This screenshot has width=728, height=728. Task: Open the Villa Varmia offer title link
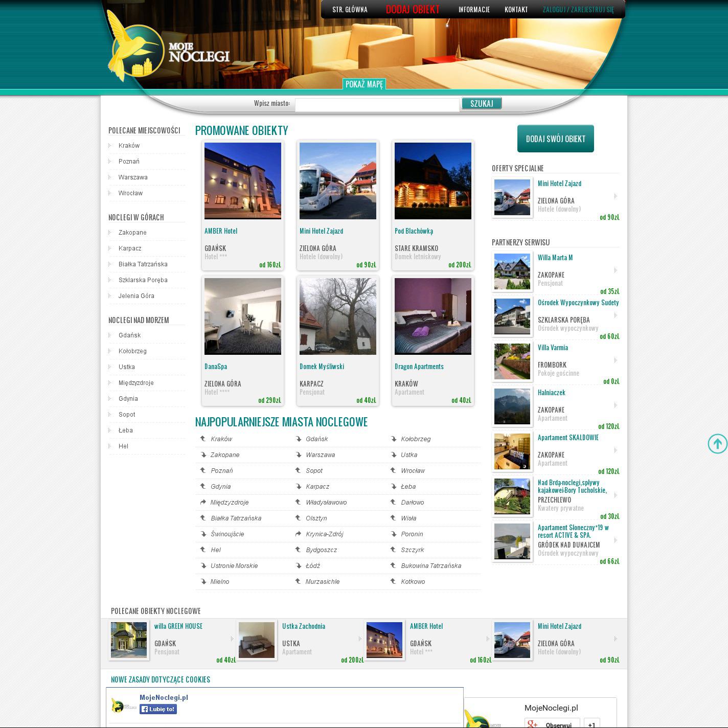click(553, 348)
